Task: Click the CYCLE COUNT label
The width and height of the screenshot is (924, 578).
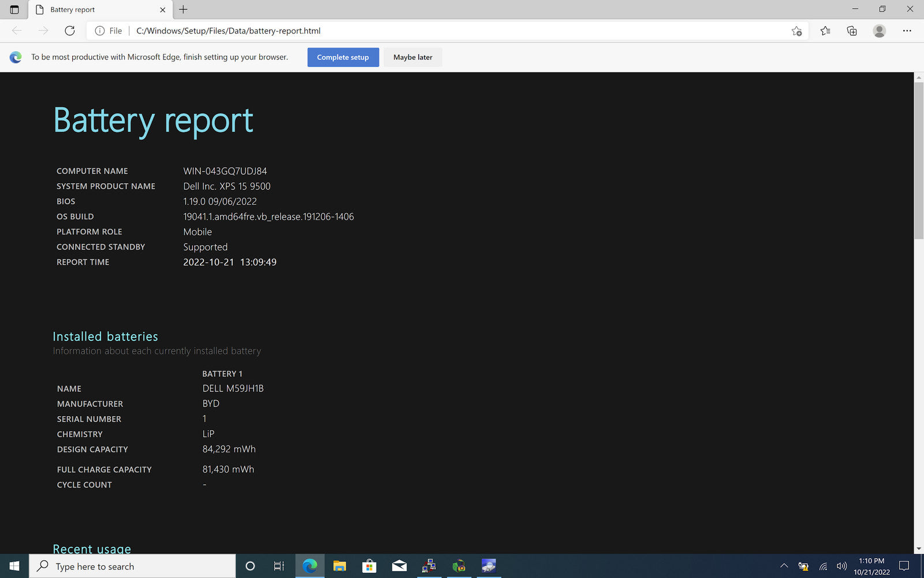Action: click(84, 485)
